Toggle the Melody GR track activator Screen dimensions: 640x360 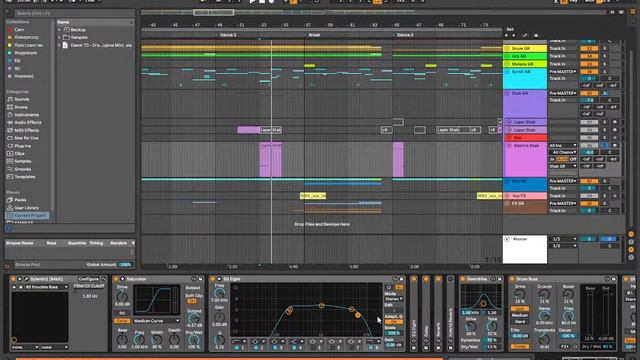589,64
